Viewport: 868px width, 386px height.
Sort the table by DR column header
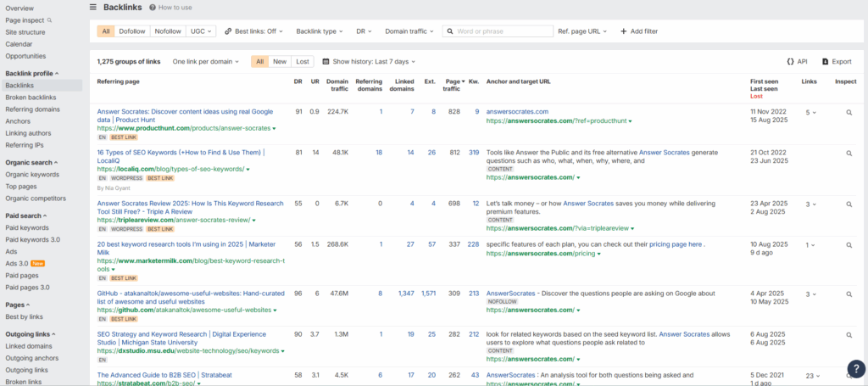298,81
